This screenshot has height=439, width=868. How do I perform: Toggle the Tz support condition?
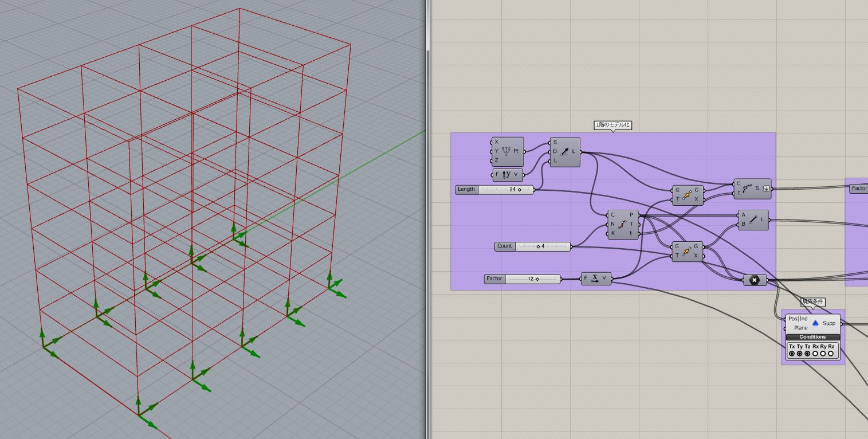coord(807,354)
